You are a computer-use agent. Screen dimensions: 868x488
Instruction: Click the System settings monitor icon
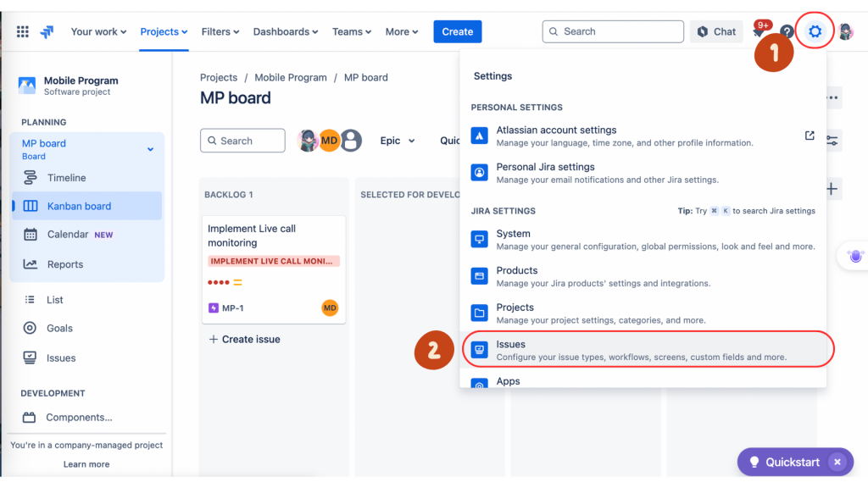click(480, 239)
